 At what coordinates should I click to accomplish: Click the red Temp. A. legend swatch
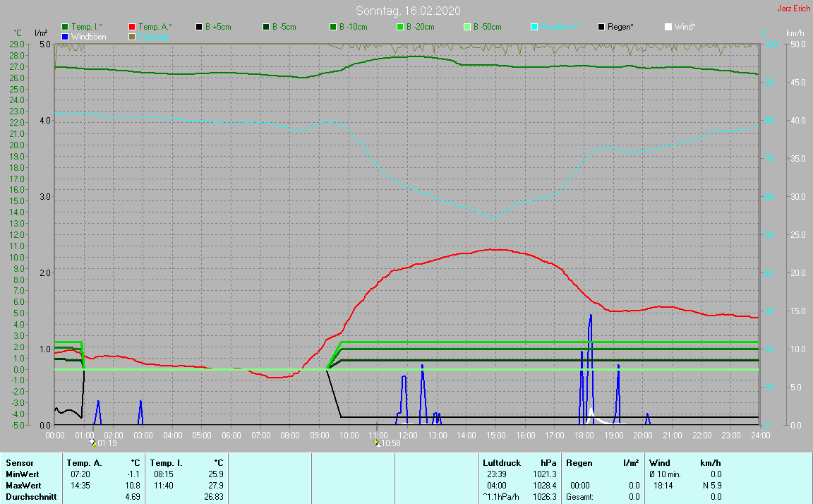coord(133,27)
